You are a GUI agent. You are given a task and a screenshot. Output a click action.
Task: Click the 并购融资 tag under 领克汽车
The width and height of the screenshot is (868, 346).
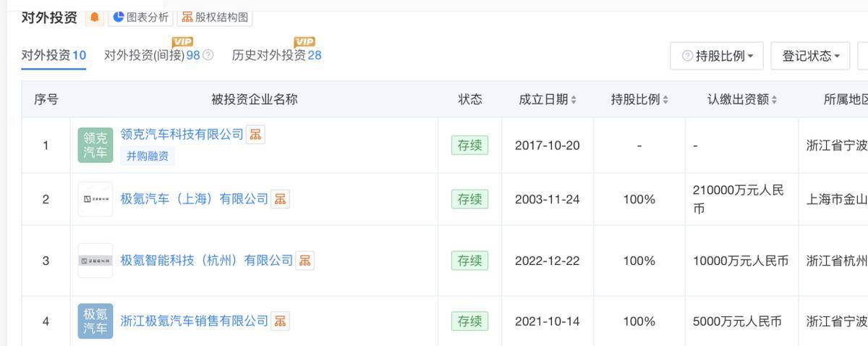coord(148,156)
